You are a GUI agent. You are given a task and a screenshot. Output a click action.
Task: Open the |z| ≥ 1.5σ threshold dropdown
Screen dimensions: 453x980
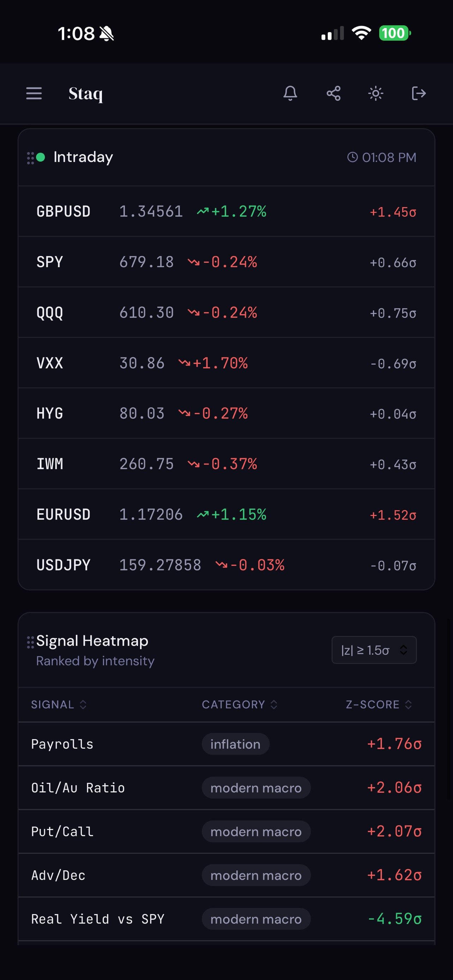[374, 650]
